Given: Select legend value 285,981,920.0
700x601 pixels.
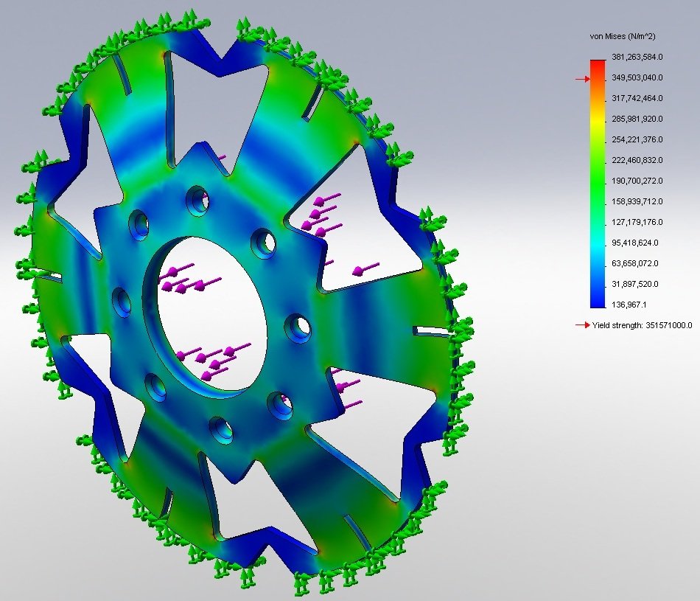Looking at the screenshot, I should (x=637, y=119).
